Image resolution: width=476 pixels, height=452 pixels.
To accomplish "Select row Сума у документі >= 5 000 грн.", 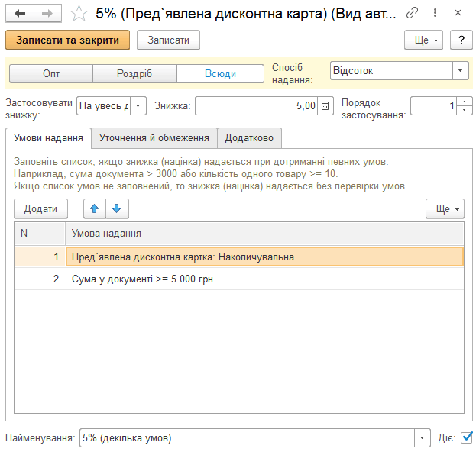I will tap(264, 279).
